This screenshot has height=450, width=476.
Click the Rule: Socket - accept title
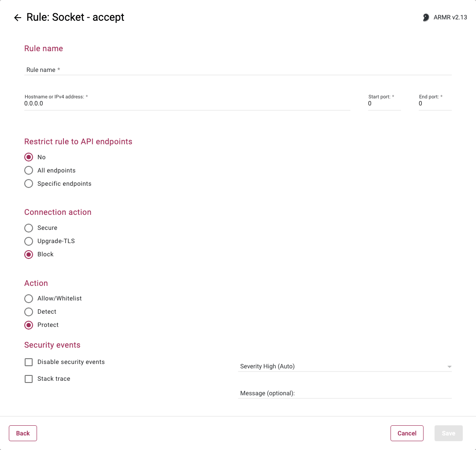[75, 17]
